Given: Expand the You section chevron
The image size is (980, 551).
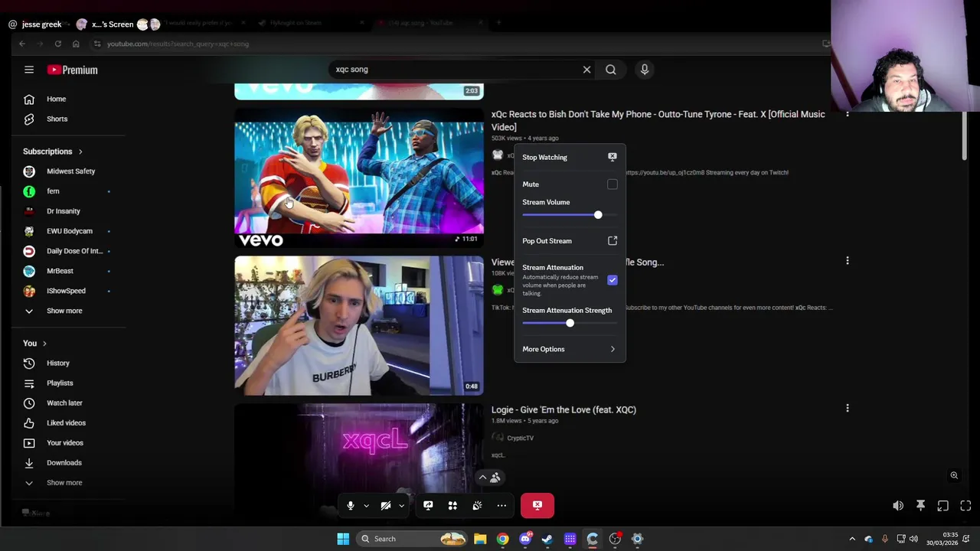Looking at the screenshot, I should [44, 344].
